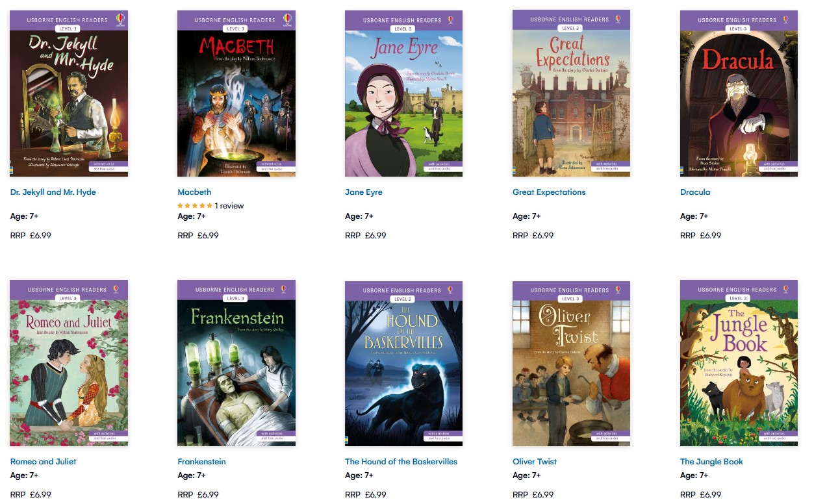Screen dimensions: 814x504
Task: Follow the Macbeth title link
Action: [x=194, y=192]
